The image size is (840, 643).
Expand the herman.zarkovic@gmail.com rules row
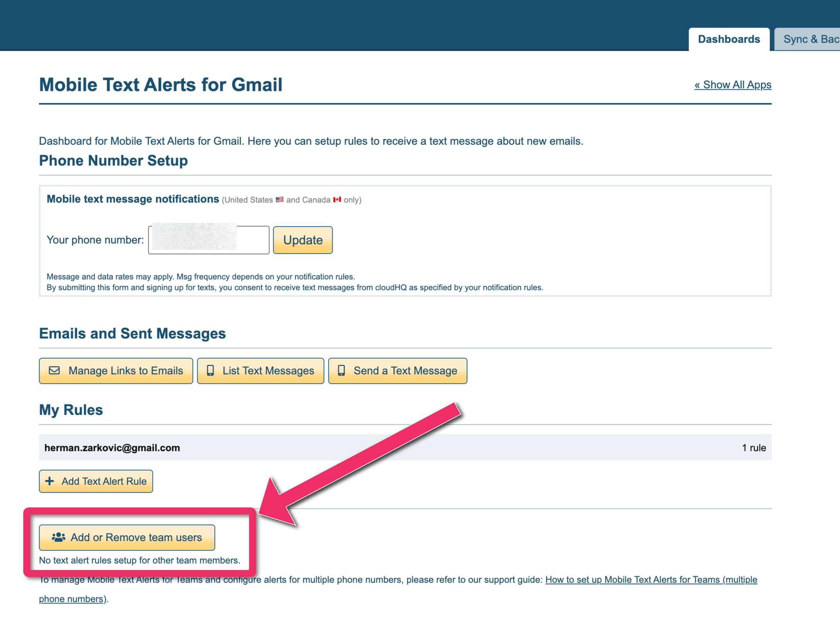(405, 447)
